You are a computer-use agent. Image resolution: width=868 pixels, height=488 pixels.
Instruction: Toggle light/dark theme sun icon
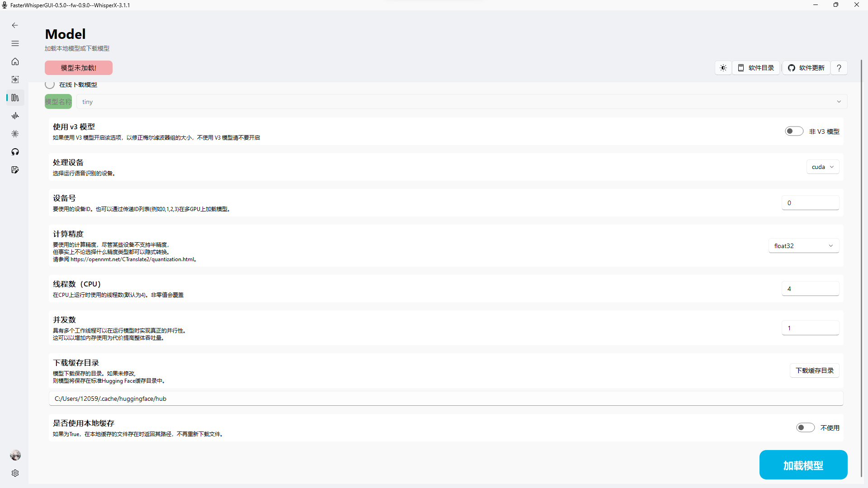(x=723, y=68)
